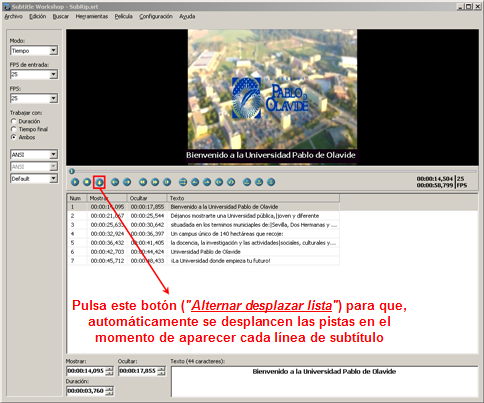Click the End subtitle marker icon

(x=231, y=182)
